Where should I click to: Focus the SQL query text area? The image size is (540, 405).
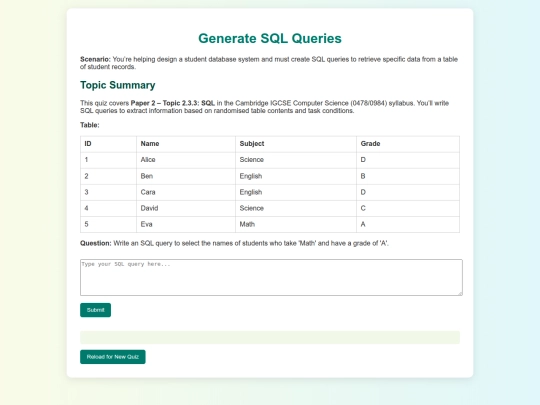pyautogui.click(x=271, y=278)
